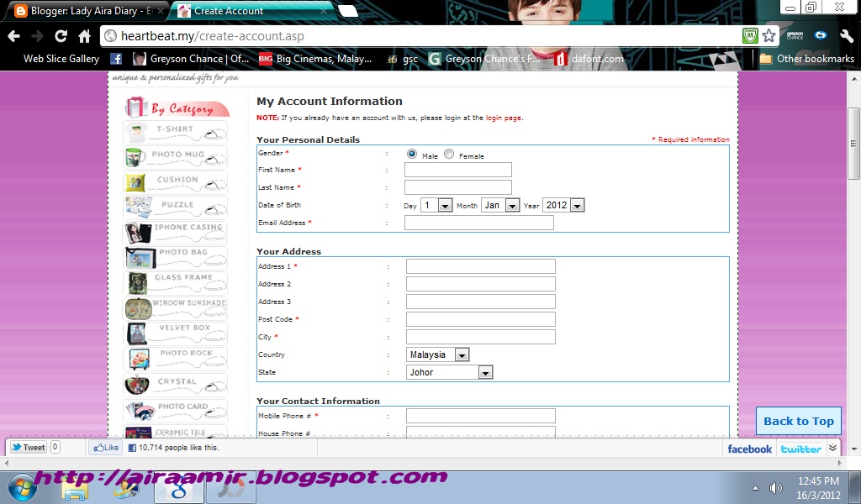This screenshot has height=504, width=861.
Task: Click the Facebook Like button
Action: 105,448
